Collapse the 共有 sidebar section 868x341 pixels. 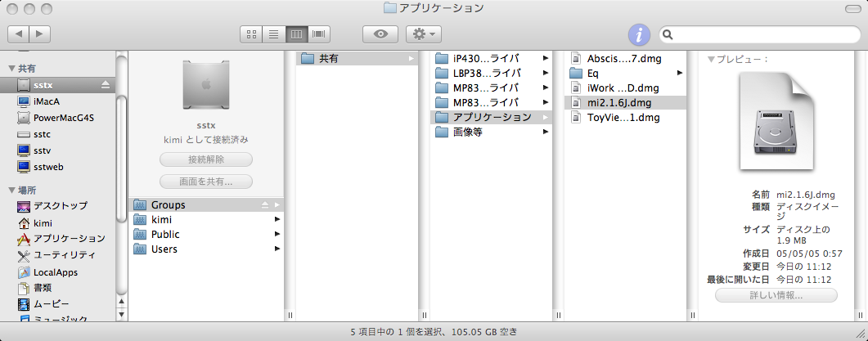pos(11,68)
